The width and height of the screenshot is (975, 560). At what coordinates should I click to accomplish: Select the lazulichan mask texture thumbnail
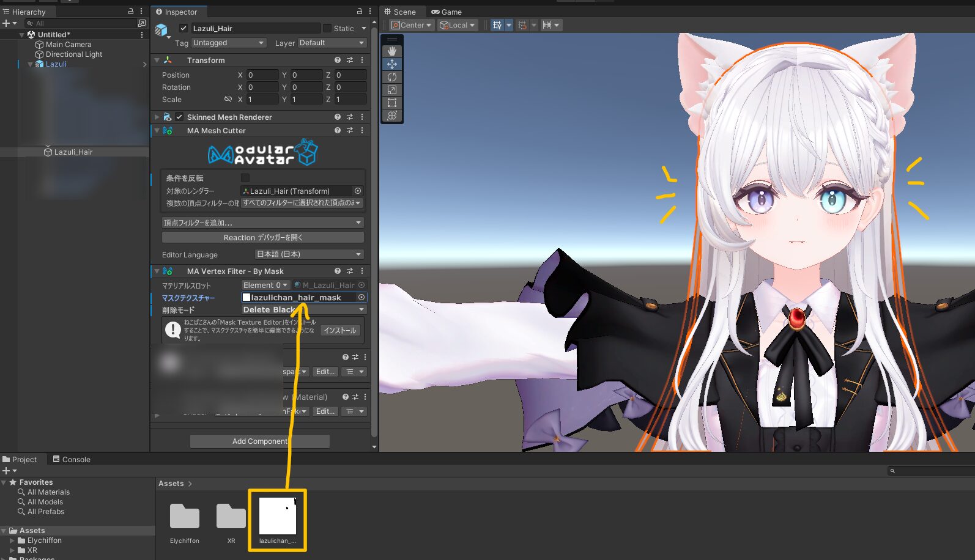(278, 516)
